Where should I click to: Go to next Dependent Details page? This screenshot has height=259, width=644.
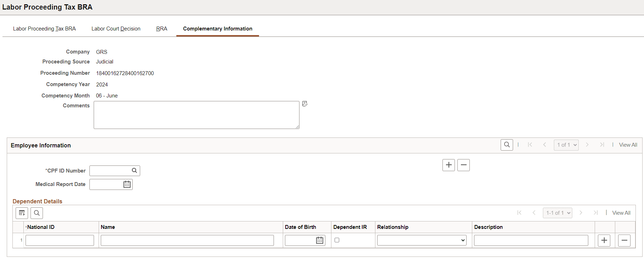point(581,213)
